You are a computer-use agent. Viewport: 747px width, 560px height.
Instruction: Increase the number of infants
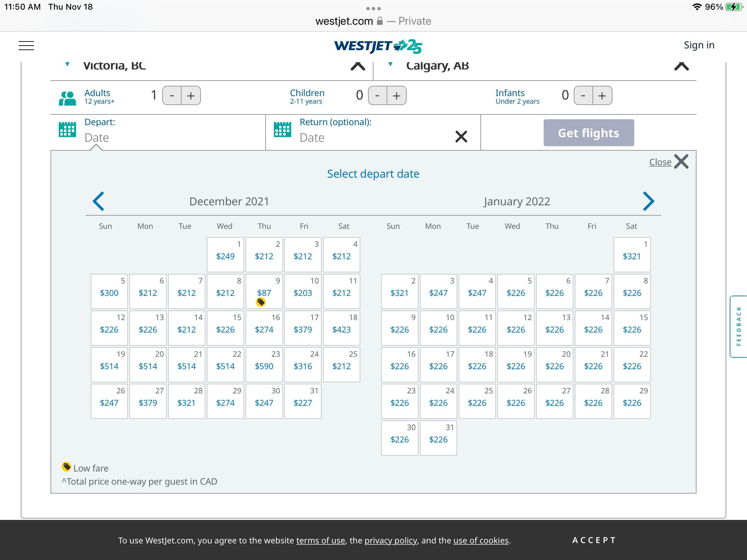[602, 95]
